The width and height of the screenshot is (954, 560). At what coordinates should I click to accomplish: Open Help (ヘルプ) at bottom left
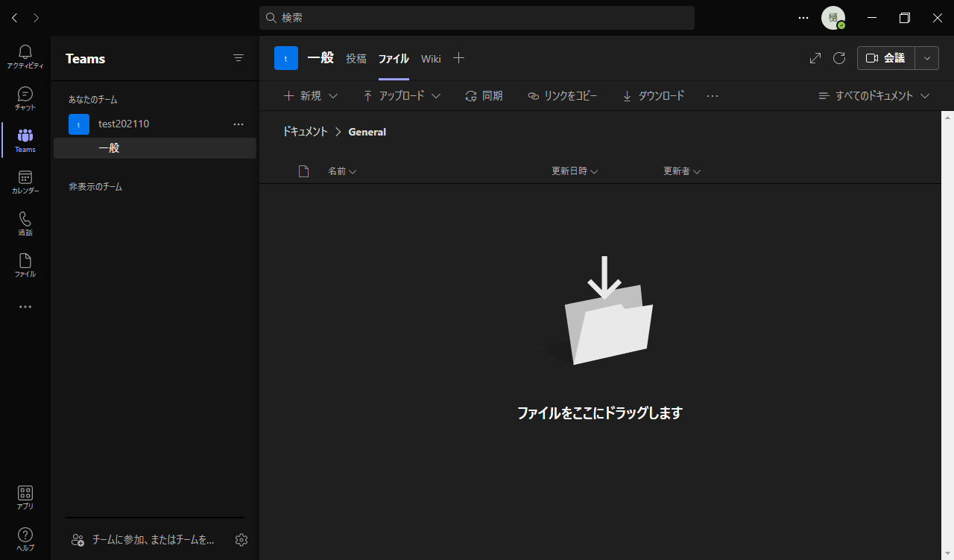point(25,539)
